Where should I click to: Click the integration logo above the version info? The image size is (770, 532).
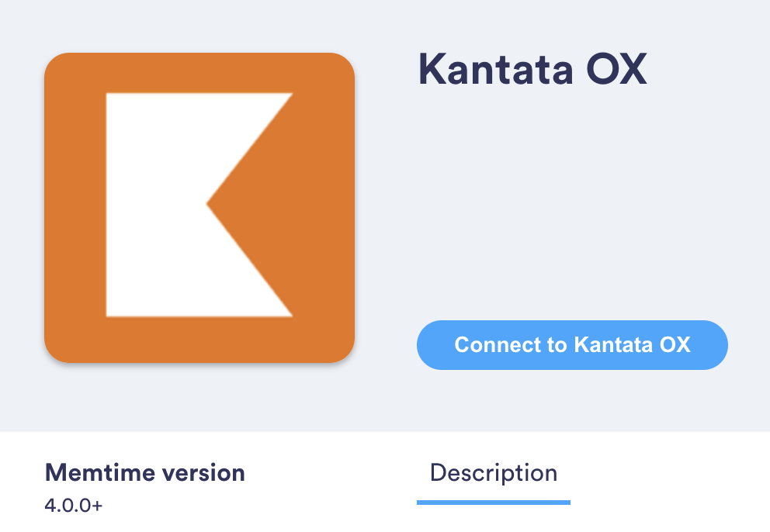[200, 207]
